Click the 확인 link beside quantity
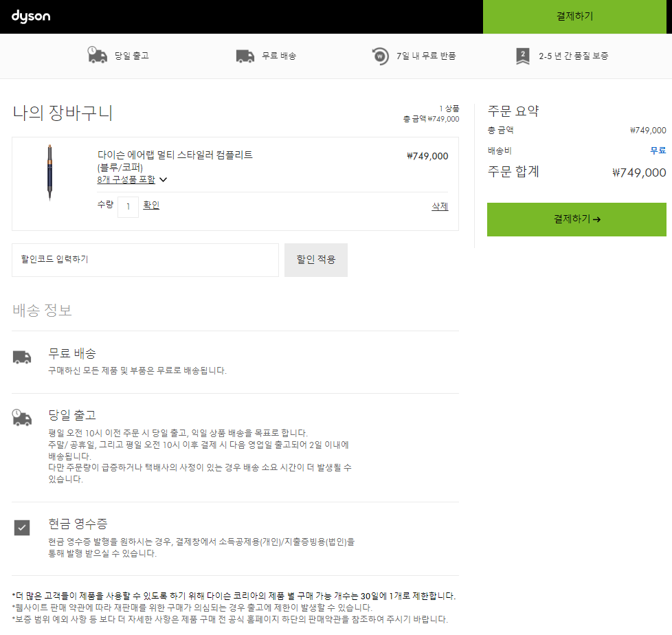This screenshot has height=635, width=672. pyautogui.click(x=151, y=205)
